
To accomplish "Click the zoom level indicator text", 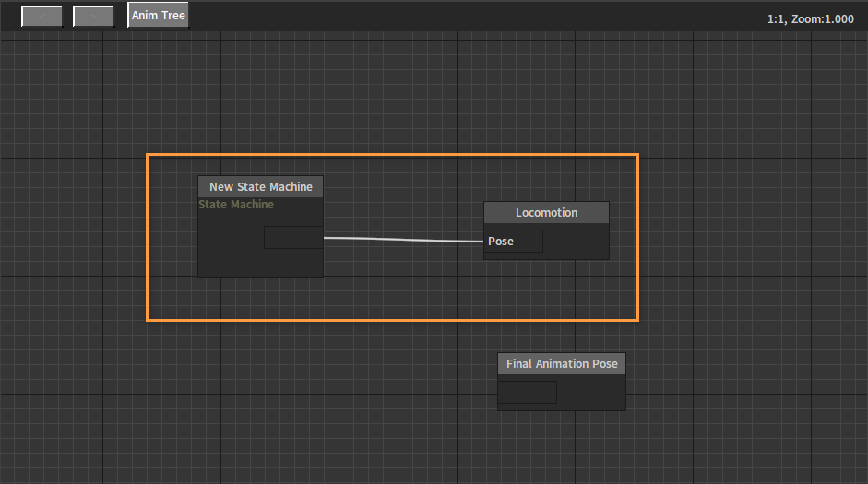I will point(810,18).
